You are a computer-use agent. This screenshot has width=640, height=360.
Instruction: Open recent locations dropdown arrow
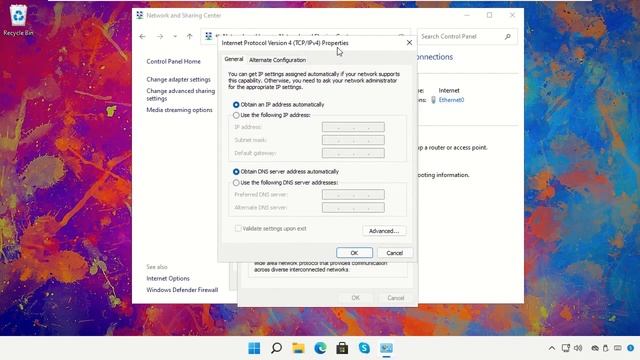(175, 36)
